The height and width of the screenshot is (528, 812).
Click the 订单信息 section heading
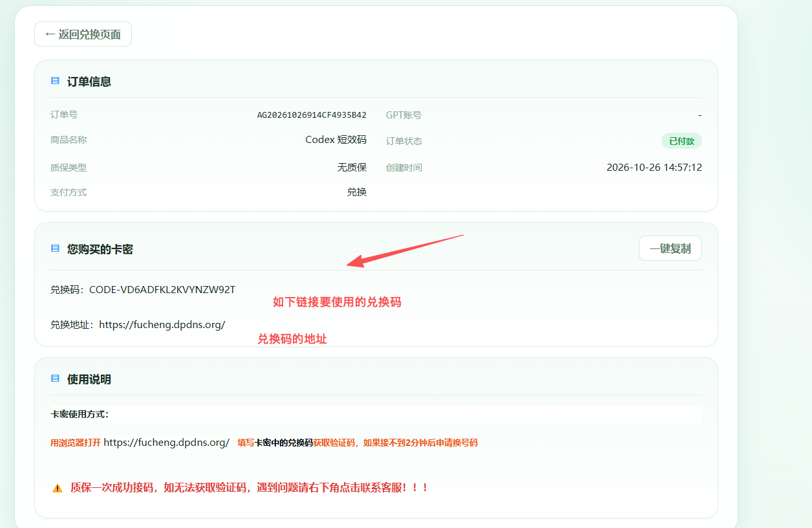89,82
